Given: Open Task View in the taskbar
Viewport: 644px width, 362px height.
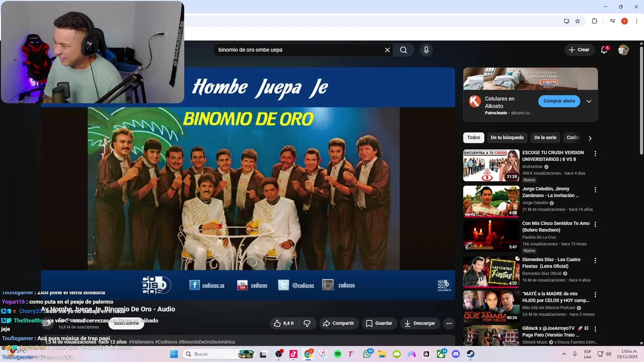Looking at the screenshot, I should [263, 354].
